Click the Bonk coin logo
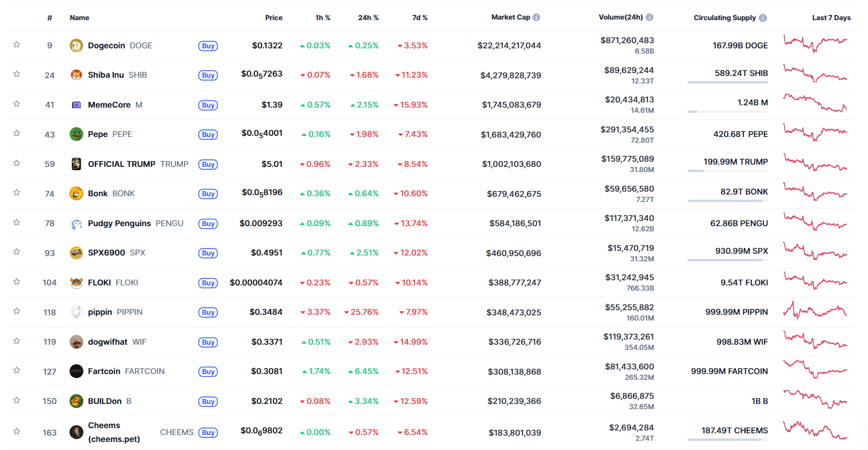The image size is (868, 450). point(75,194)
